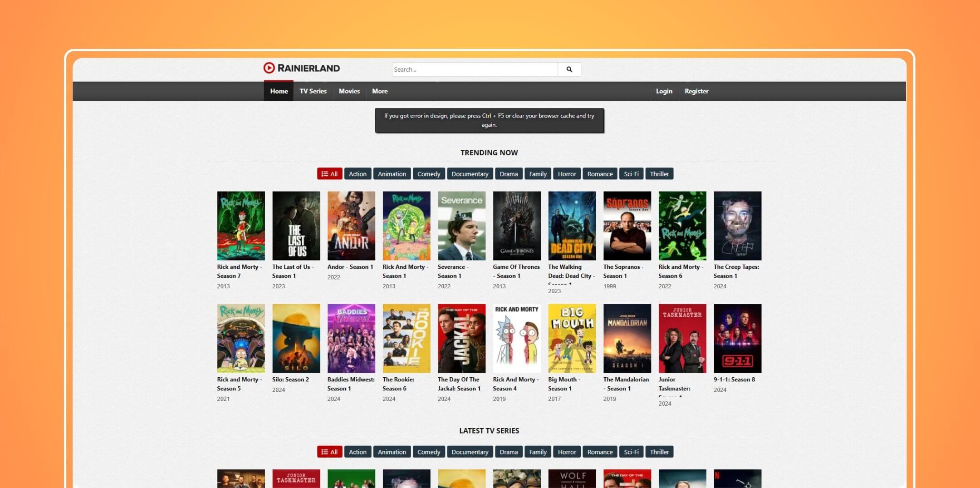Open Severance Season 1 poster

pyautogui.click(x=461, y=226)
